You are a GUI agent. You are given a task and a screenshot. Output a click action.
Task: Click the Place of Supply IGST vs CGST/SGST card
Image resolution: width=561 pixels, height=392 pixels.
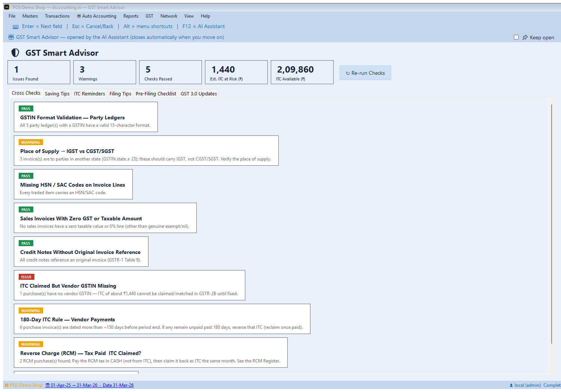146,151
